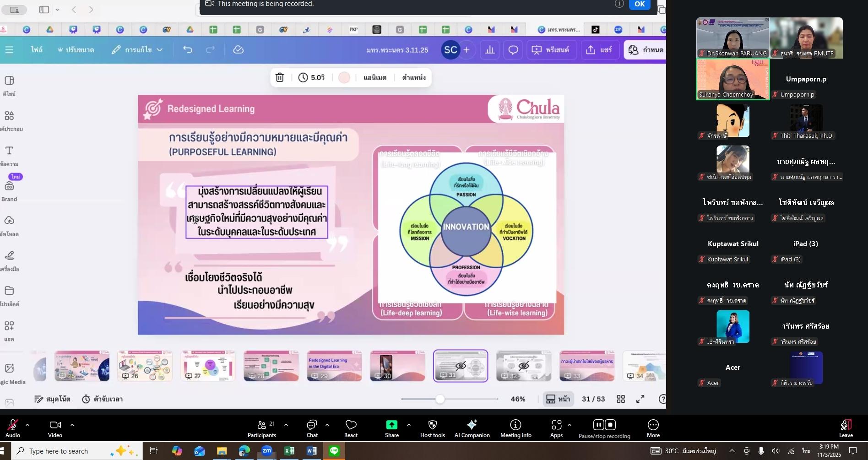
Task: Open the editing mode dropdown
Action: [137, 50]
